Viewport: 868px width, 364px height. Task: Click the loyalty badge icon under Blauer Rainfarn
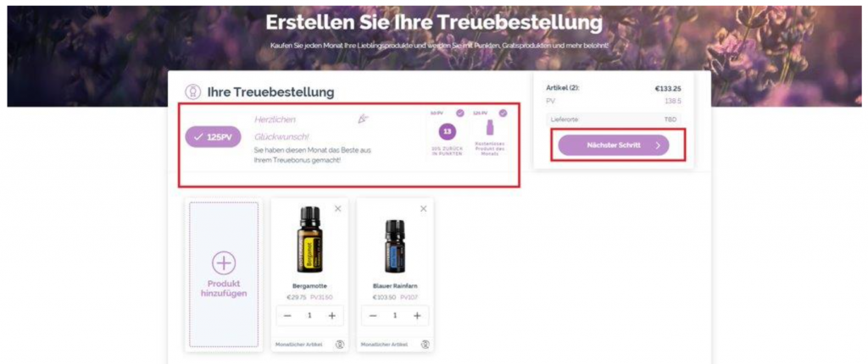426,344
